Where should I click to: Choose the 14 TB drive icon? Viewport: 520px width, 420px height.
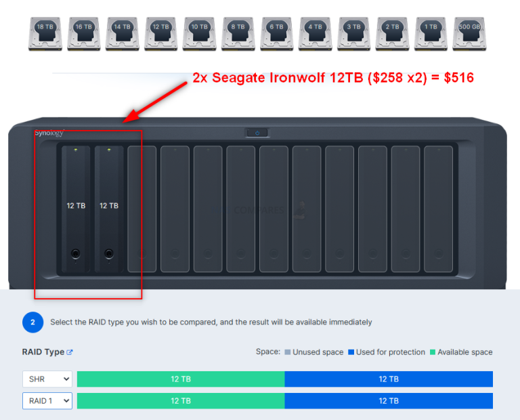[x=123, y=33]
